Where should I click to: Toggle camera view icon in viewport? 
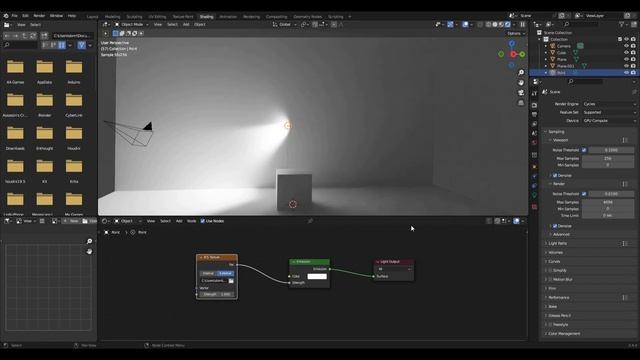pyautogui.click(x=521, y=93)
